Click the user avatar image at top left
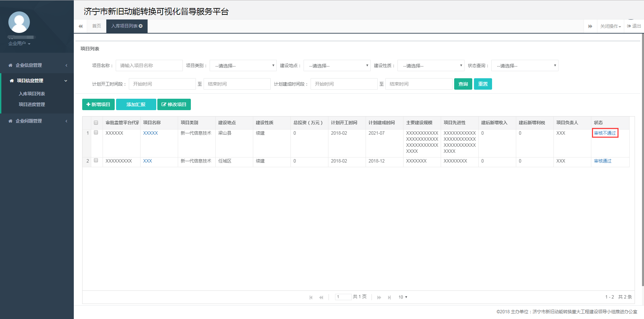This screenshot has height=319, width=644. click(19, 22)
